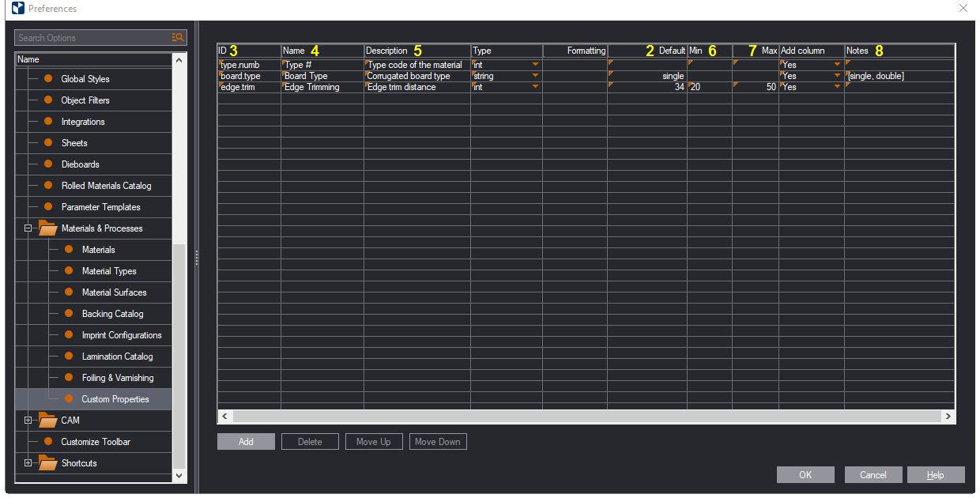Click the orange bullet beside Lamination Catalog
Image resolution: width=980 pixels, height=498 pixels.
(x=69, y=357)
